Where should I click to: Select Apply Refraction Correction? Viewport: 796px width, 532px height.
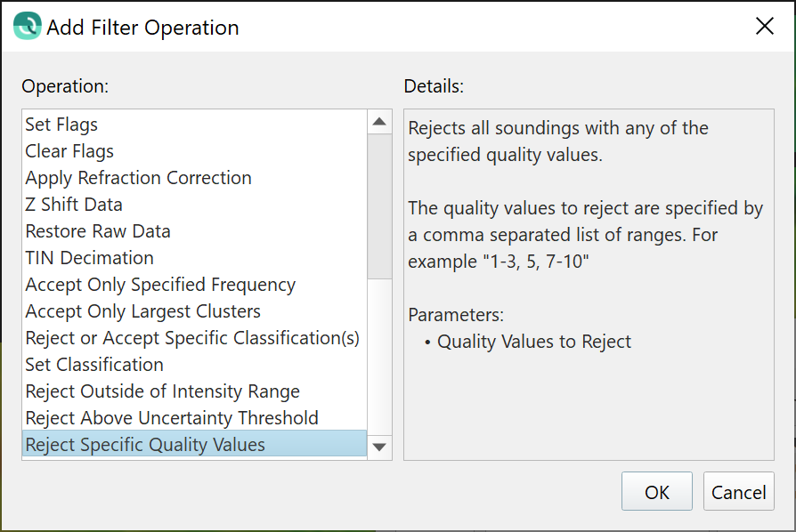coord(138,178)
